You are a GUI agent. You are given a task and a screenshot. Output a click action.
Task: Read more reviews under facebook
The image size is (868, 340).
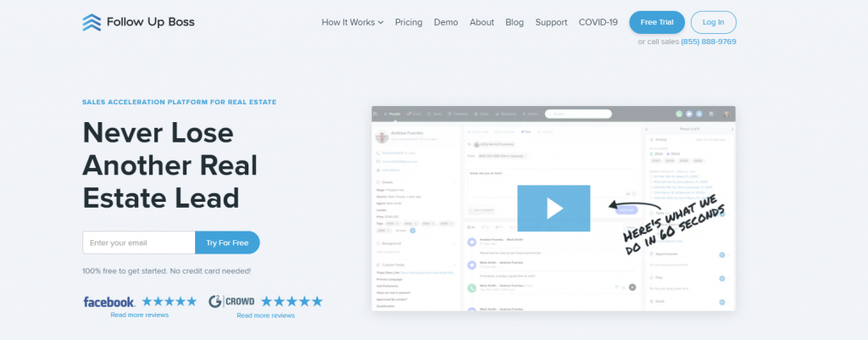(x=140, y=315)
